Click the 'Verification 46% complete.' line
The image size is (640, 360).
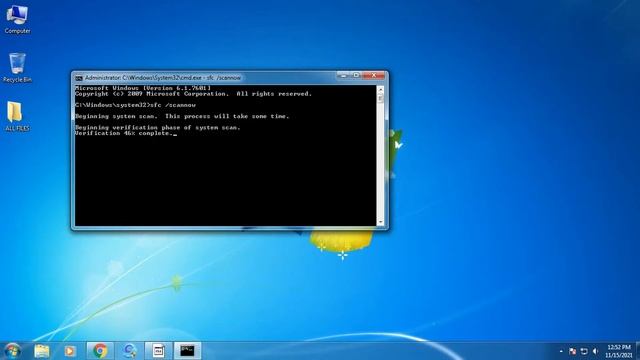coord(125,133)
